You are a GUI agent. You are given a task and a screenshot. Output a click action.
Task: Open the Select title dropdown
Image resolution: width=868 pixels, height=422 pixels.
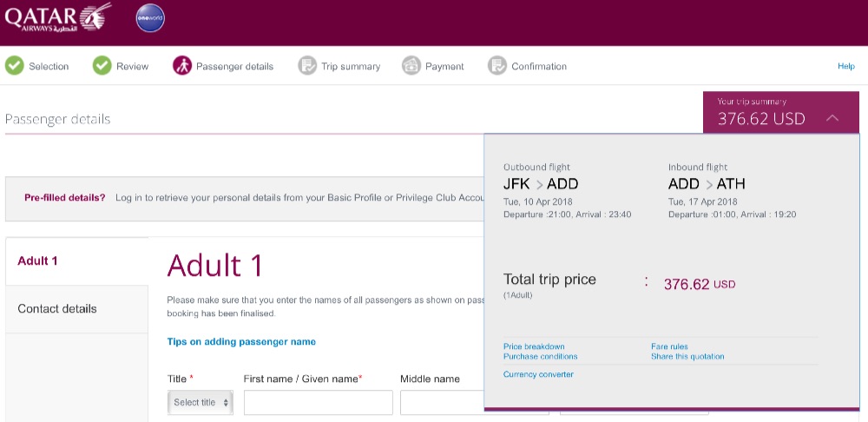click(x=201, y=403)
